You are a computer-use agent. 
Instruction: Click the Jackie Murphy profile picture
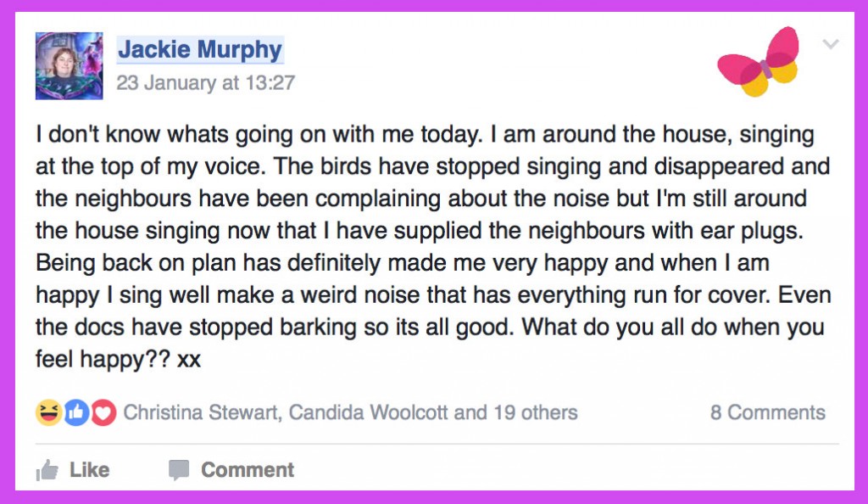(70, 66)
